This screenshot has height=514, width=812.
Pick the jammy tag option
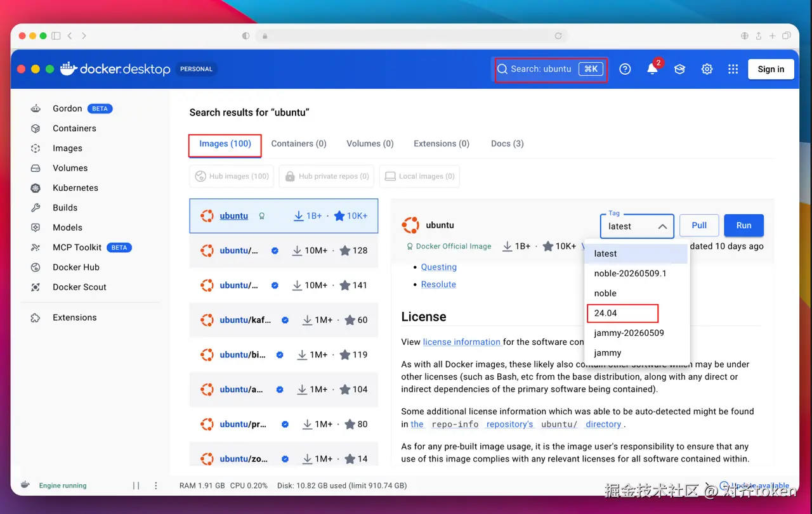637,353
